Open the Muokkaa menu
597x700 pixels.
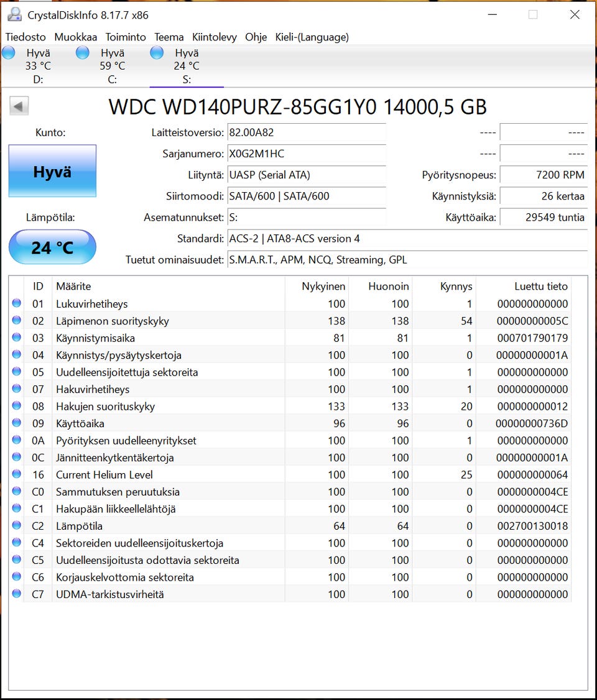[75, 37]
